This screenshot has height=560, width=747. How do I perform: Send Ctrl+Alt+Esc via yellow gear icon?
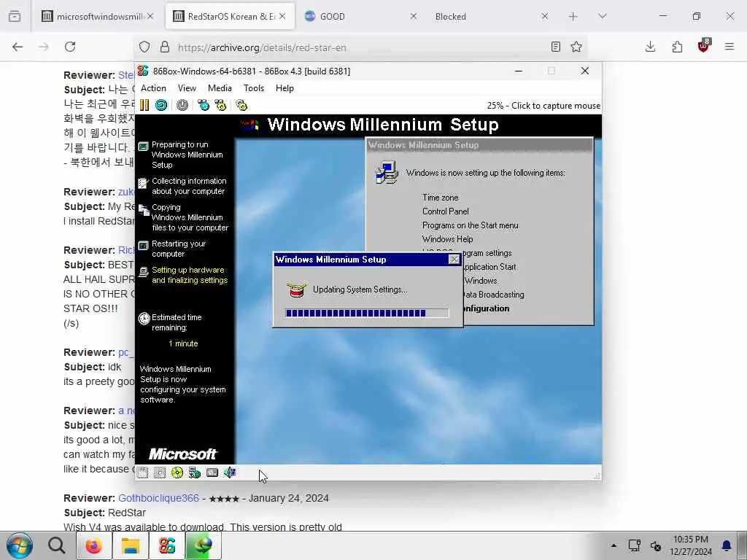point(220,105)
